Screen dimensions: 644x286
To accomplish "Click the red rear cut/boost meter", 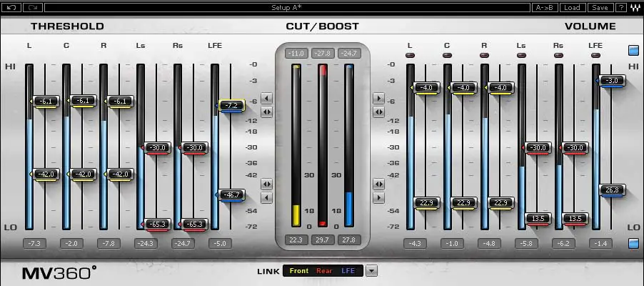I will pos(323,145).
